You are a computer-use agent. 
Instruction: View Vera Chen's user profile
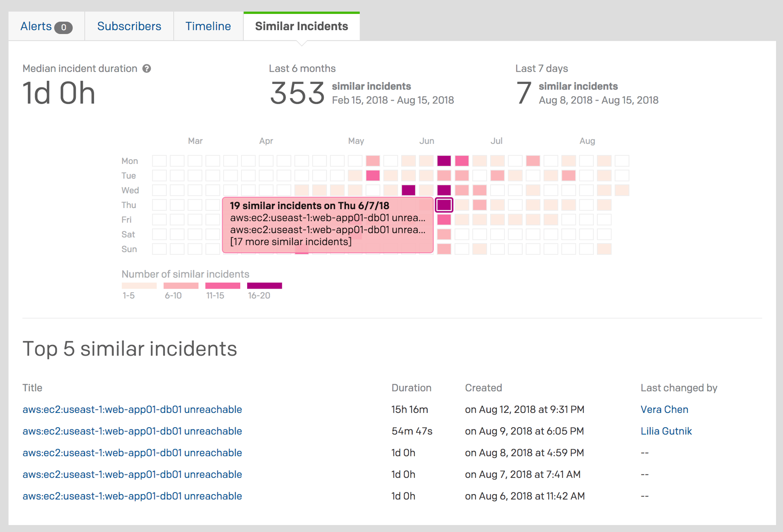(664, 409)
